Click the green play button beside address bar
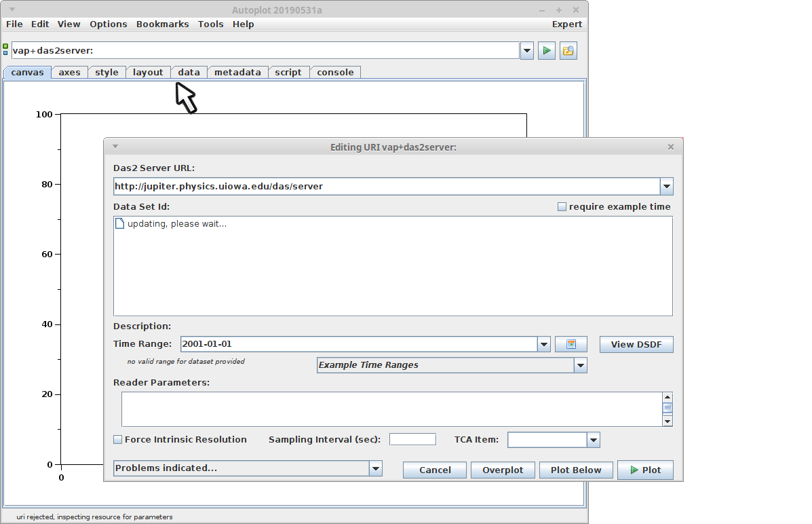 point(546,51)
